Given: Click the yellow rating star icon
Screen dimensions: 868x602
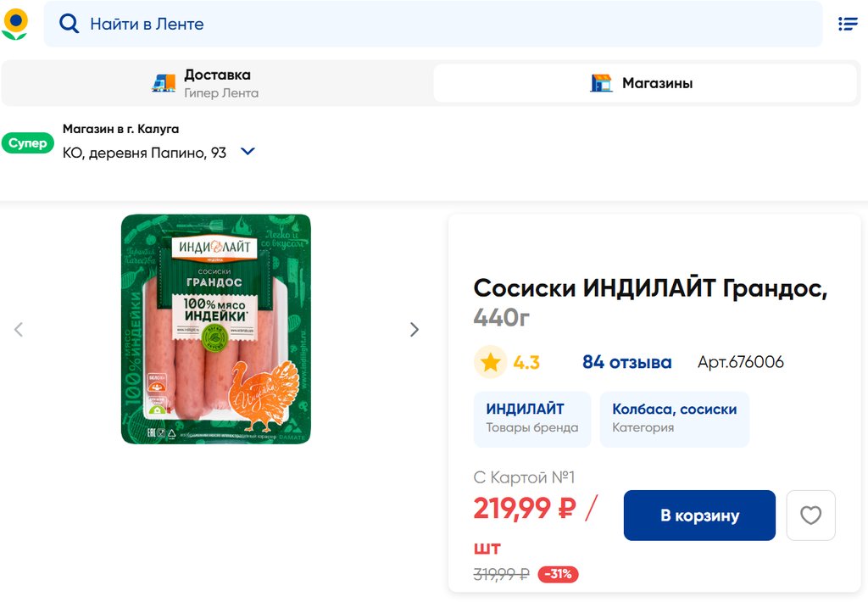Looking at the screenshot, I should pyautogui.click(x=490, y=363).
